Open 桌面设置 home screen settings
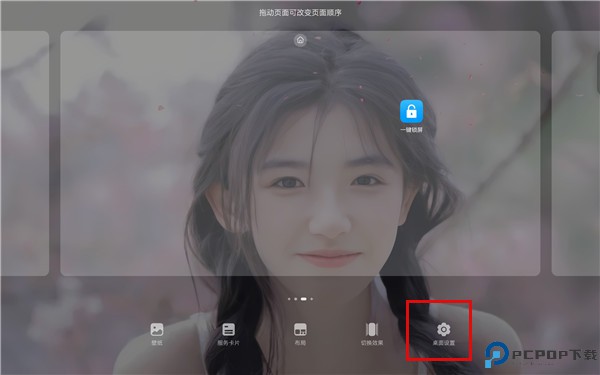The width and height of the screenshot is (600, 375). click(444, 334)
